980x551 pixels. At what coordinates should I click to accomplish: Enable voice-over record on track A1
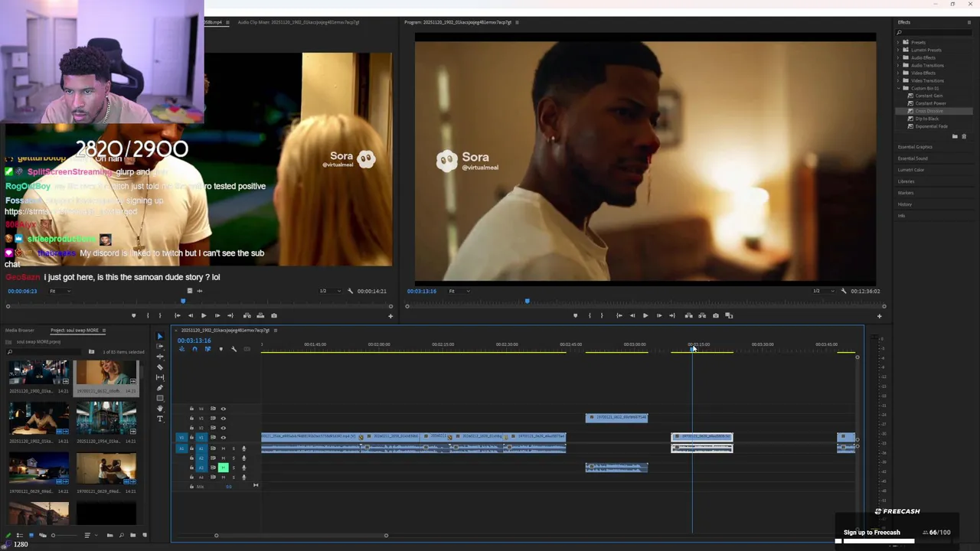coord(243,448)
